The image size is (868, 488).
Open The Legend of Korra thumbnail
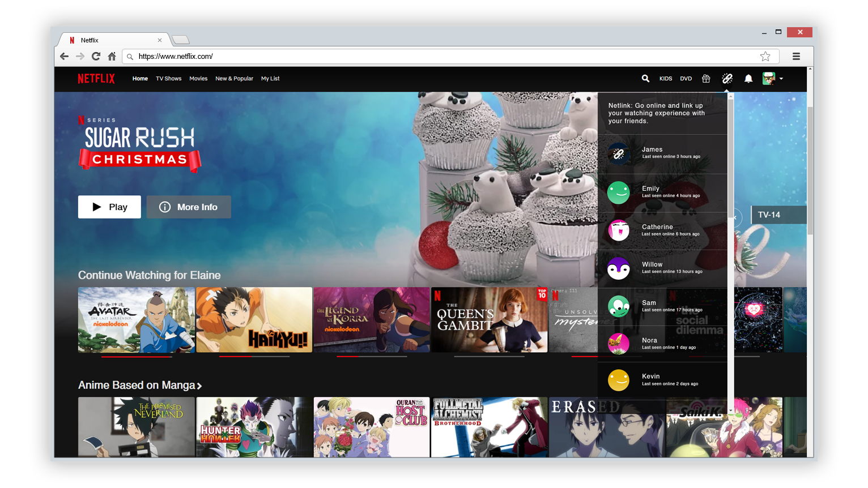[372, 320]
